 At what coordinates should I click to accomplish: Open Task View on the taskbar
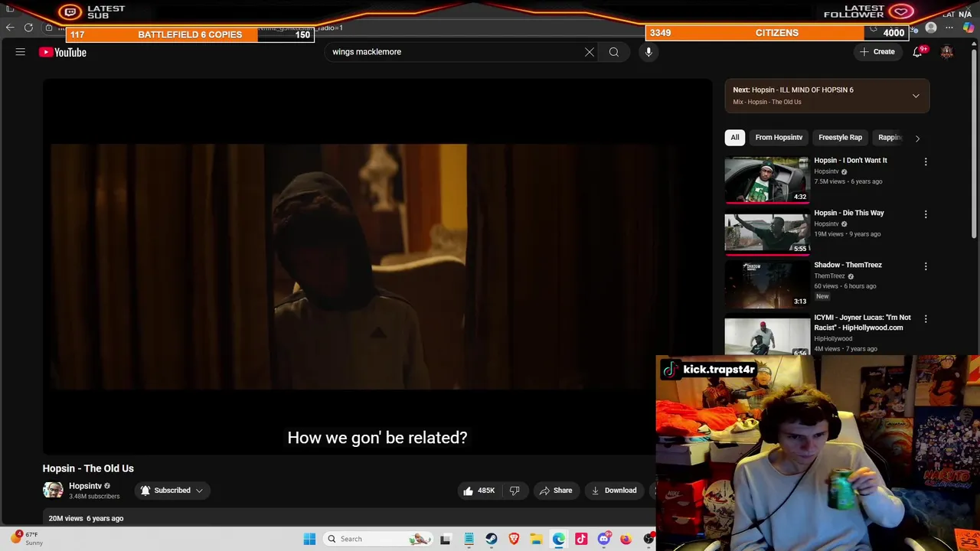(x=446, y=539)
